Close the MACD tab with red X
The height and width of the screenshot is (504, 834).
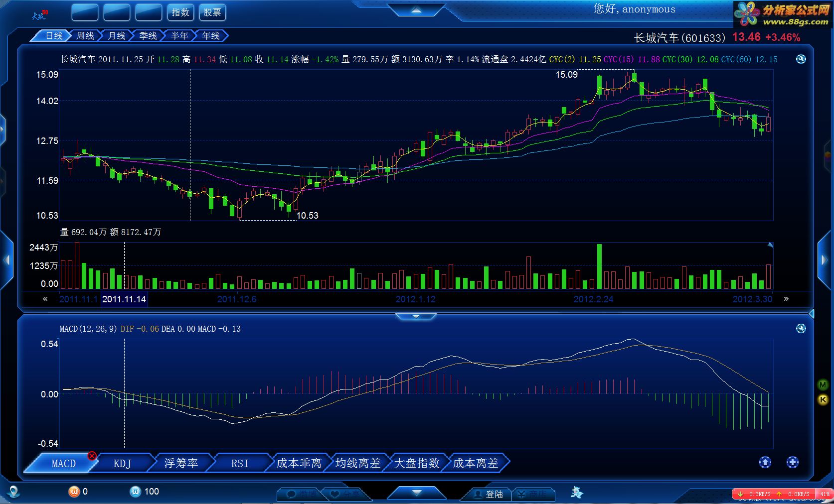[x=92, y=456]
